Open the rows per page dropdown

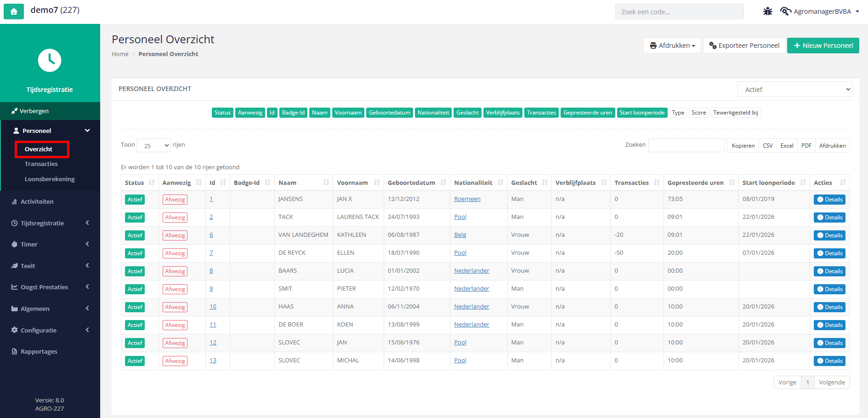(153, 145)
